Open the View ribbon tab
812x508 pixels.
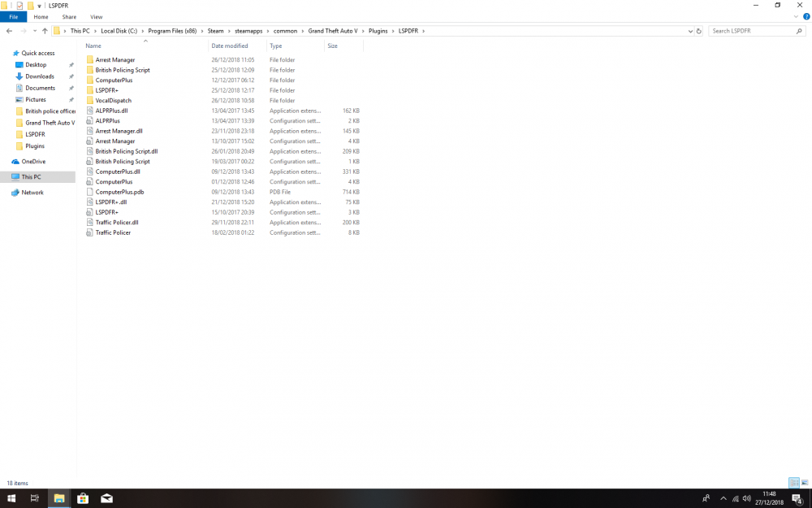(97, 17)
